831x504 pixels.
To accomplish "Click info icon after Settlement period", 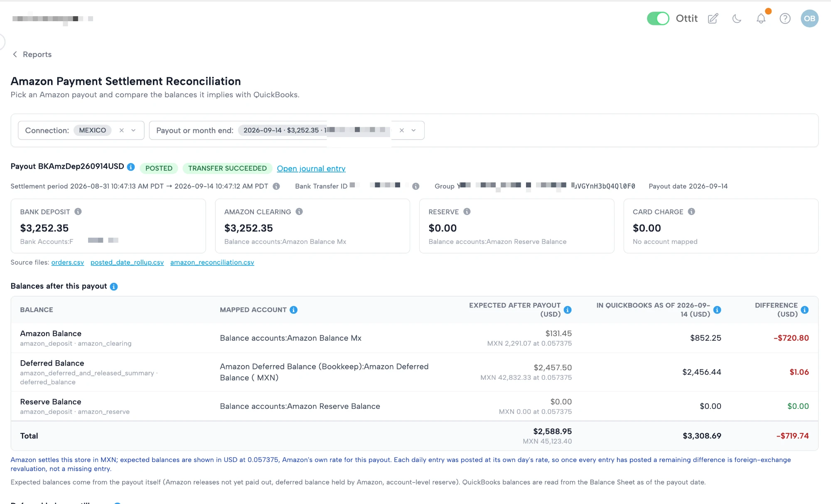I will tap(276, 186).
